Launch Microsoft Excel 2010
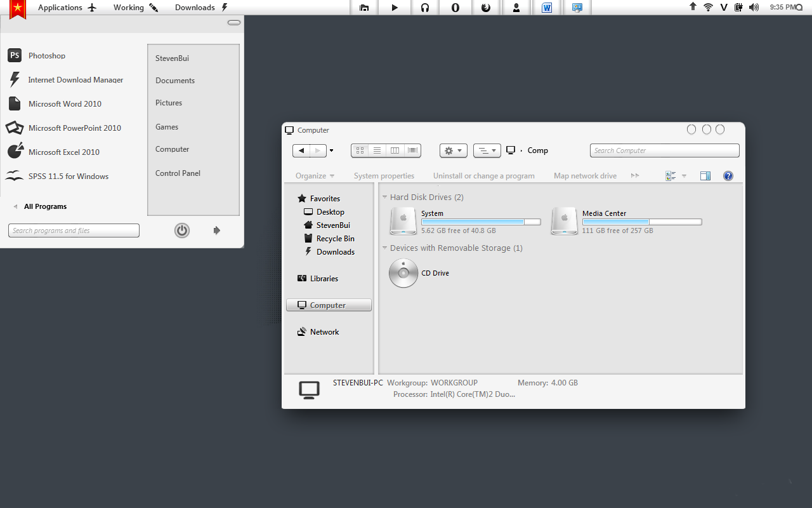The width and height of the screenshot is (812, 508). pyautogui.click(x=63, y=152)
